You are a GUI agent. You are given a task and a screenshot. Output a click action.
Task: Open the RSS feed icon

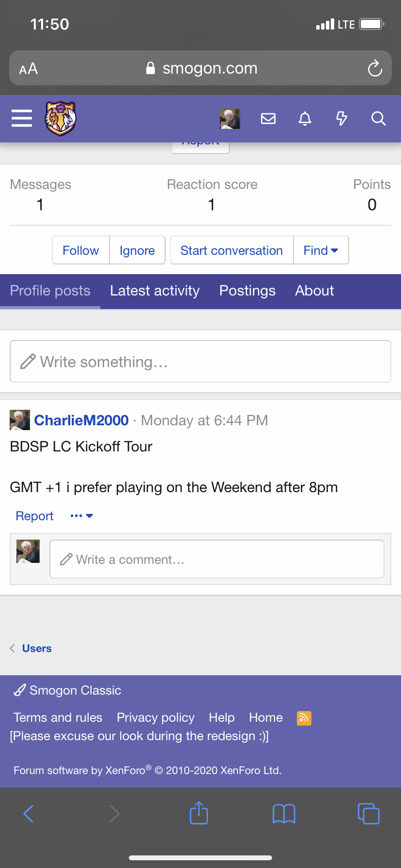pos(304,717)
